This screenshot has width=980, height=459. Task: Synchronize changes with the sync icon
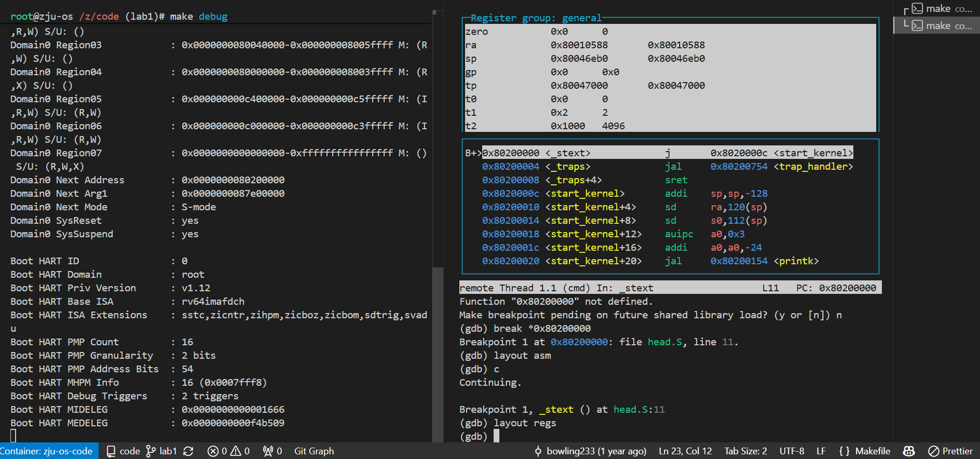tap(188, 451)
